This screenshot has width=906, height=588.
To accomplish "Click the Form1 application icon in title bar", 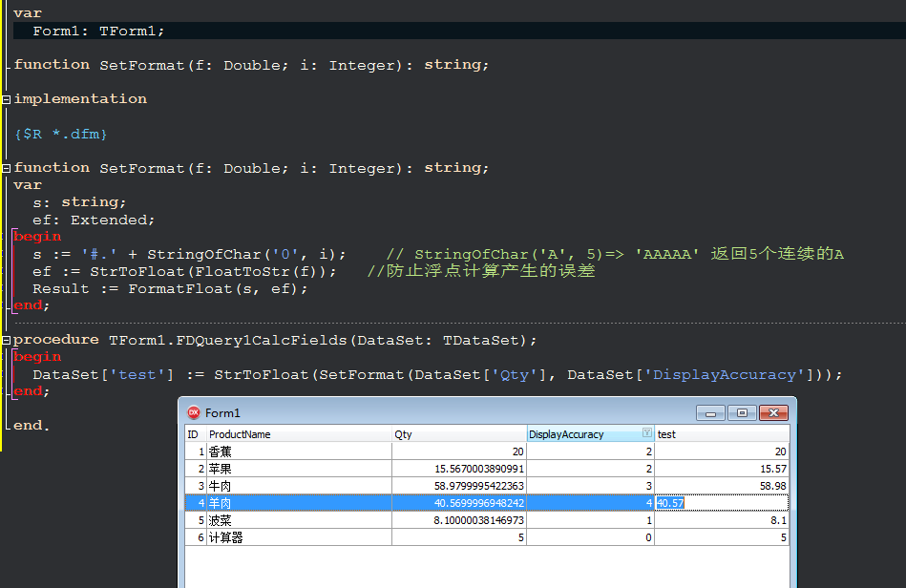I will [194, 412].
